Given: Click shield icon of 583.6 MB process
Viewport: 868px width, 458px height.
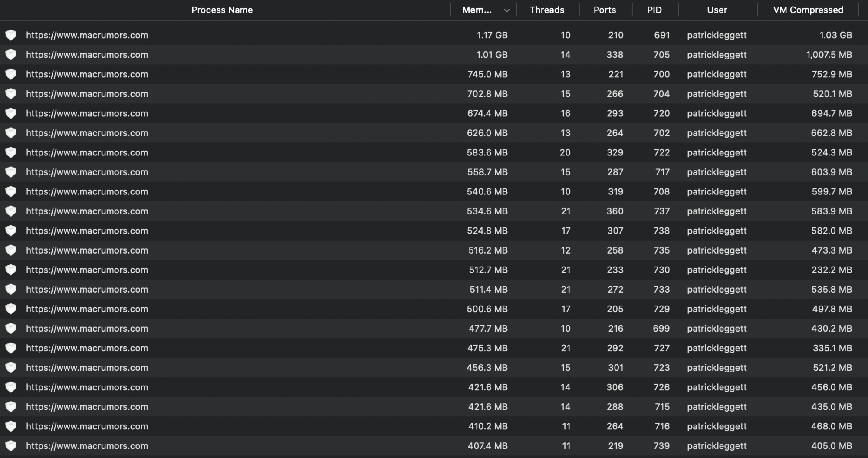Looking at the screenshot, I should click(x=11, y=152).
